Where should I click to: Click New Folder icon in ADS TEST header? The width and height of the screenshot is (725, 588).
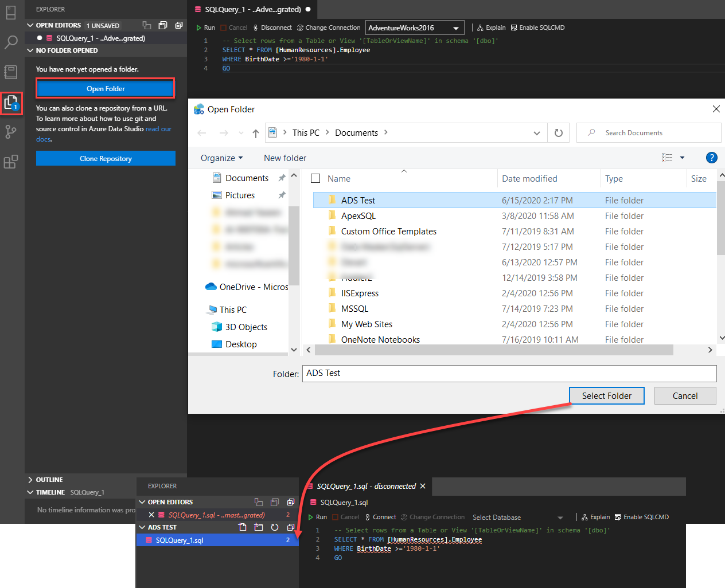(x=259, y=527)
